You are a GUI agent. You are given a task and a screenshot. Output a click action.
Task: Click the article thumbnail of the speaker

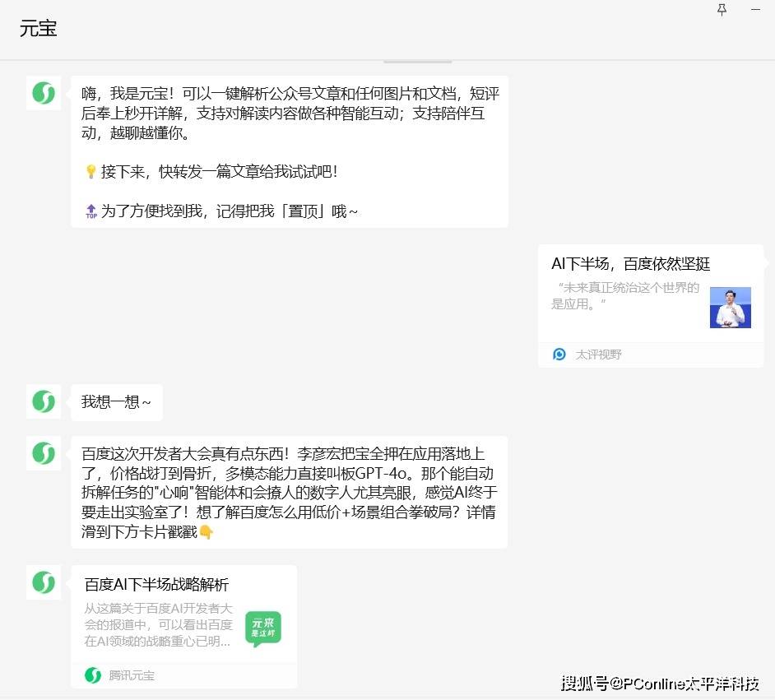coord(730,308)
